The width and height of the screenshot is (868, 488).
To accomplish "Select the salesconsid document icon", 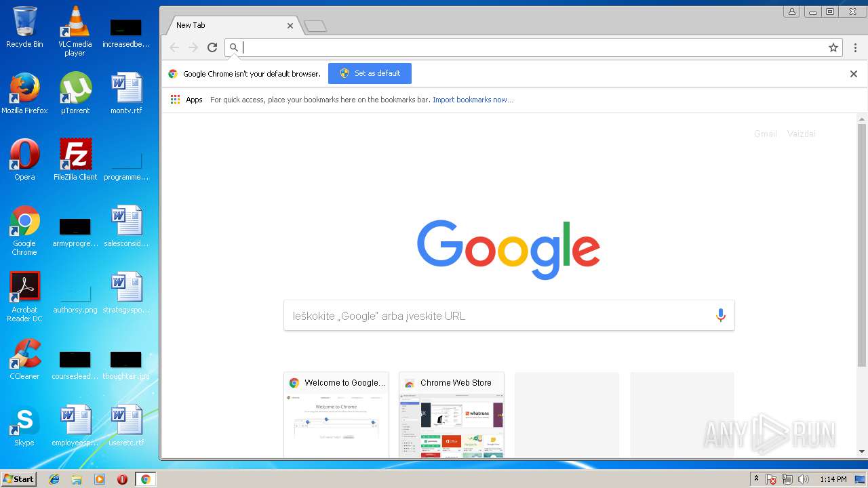I will tap(126, 226).
